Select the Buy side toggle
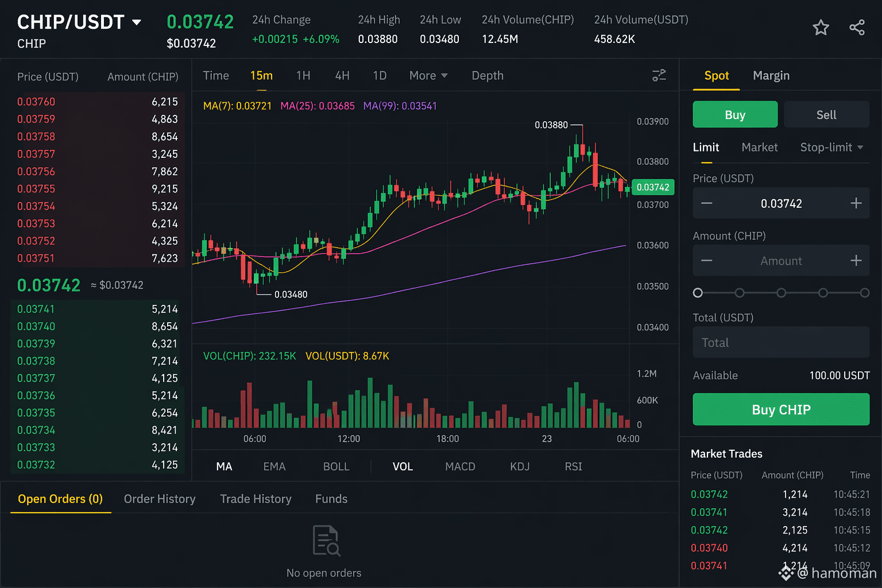Image resolution: width=882 pixels, height=588 pixels. (x=735, y=114)
